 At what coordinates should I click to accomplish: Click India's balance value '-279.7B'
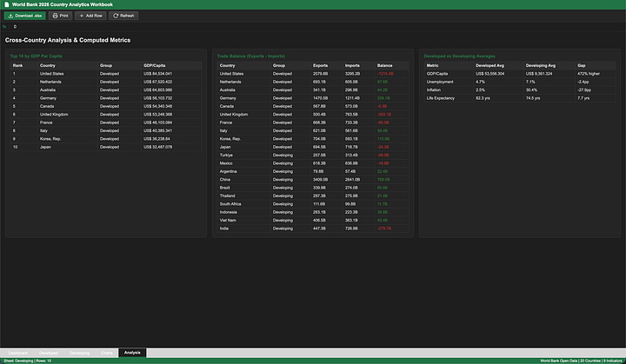[384, 228]
